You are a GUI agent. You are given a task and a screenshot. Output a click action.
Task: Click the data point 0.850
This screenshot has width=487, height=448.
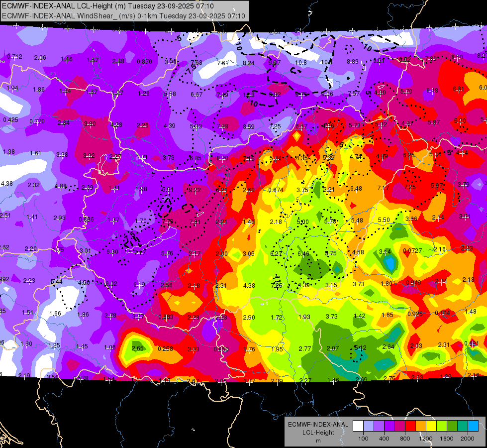coord(221,349)
